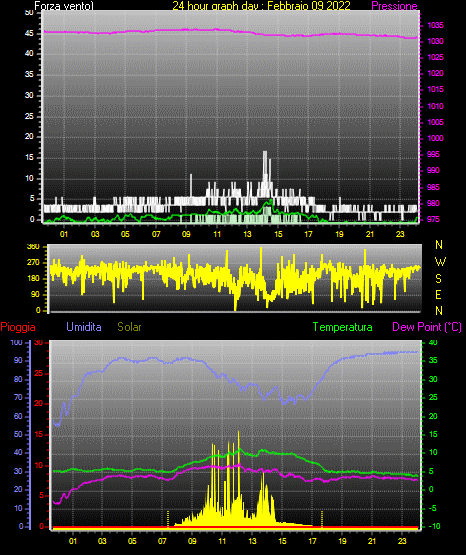Click the magenta 'Pressione' label
This screenshot has width=466, height=555.
click(394, 6)
